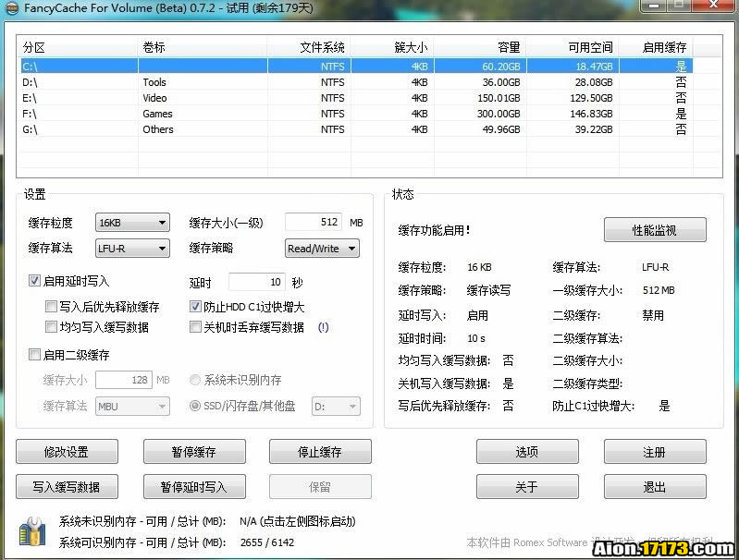Open the 性能监视 monitor
Screen dimensions: 739x560
pos(655,230)
